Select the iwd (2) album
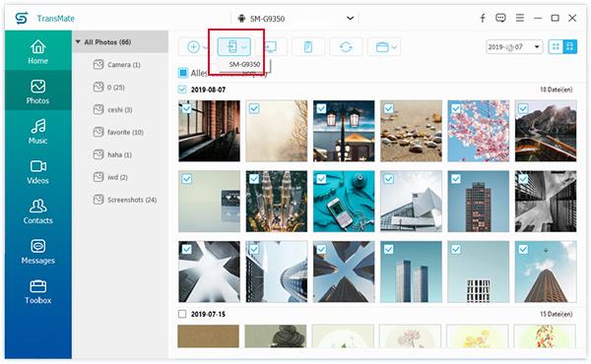 click(x=110, y=177)
